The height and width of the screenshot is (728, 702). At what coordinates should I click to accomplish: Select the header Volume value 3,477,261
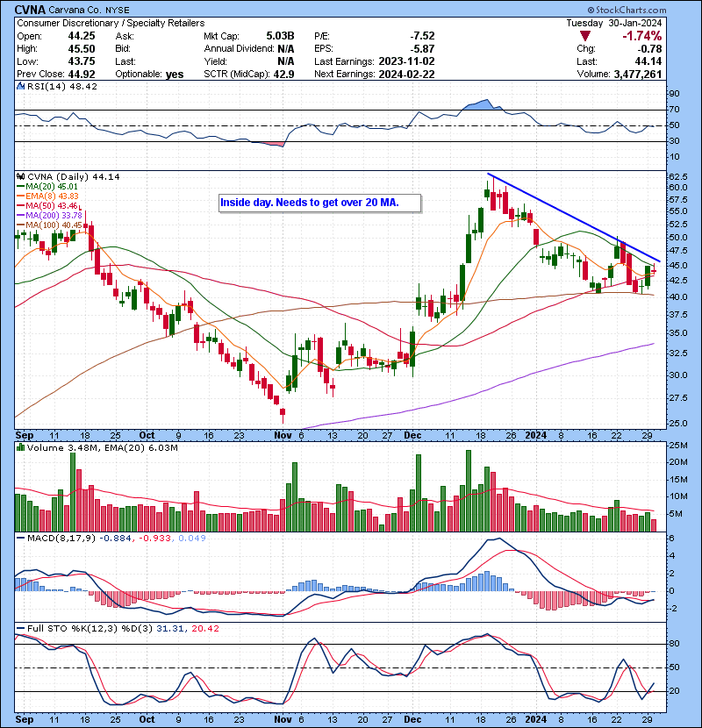tap(637, 75)
